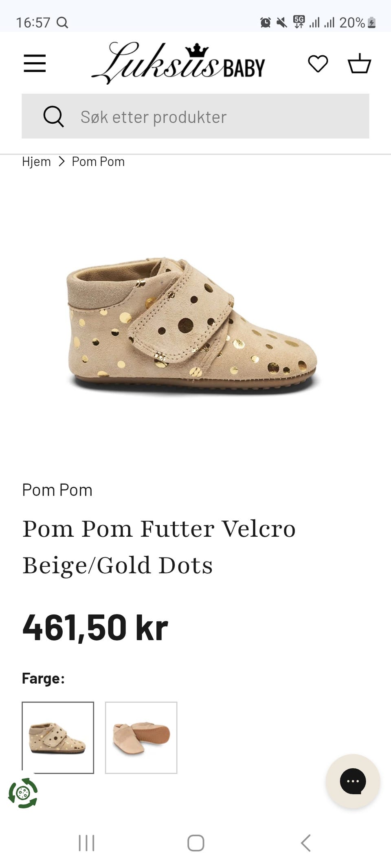
Task: Go to the Luksus Baby logo homepage
Action: tap(178, 63)
